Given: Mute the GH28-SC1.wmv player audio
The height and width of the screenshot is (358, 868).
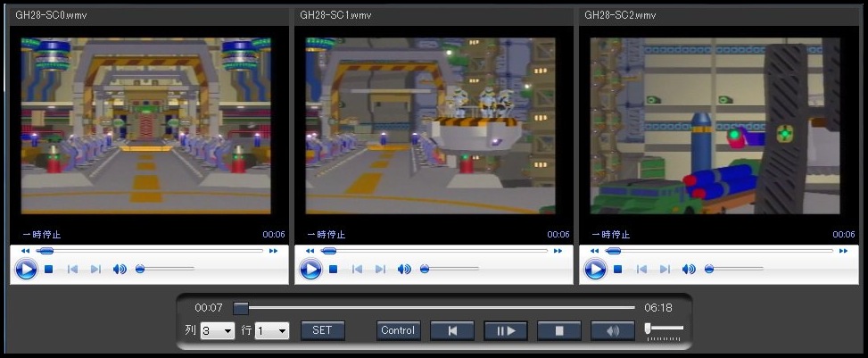Looking at the screenshot, I should tap(403, 270).
